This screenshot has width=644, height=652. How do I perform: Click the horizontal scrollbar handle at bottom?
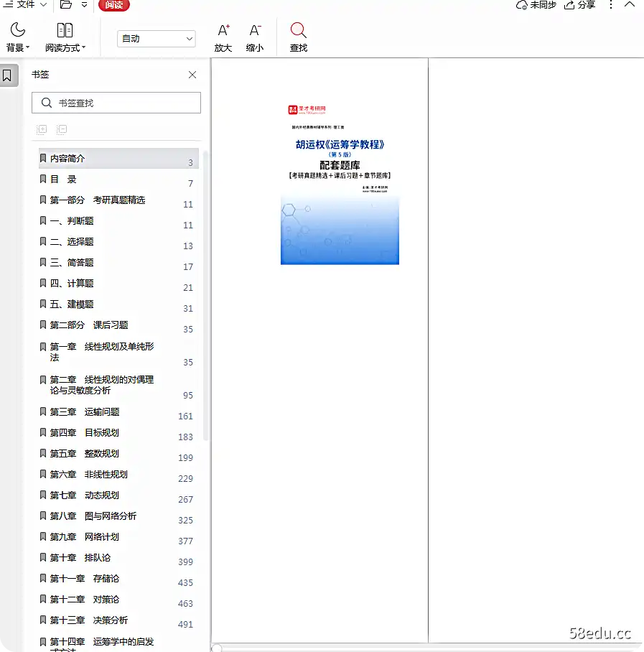[x=217, y=648]
